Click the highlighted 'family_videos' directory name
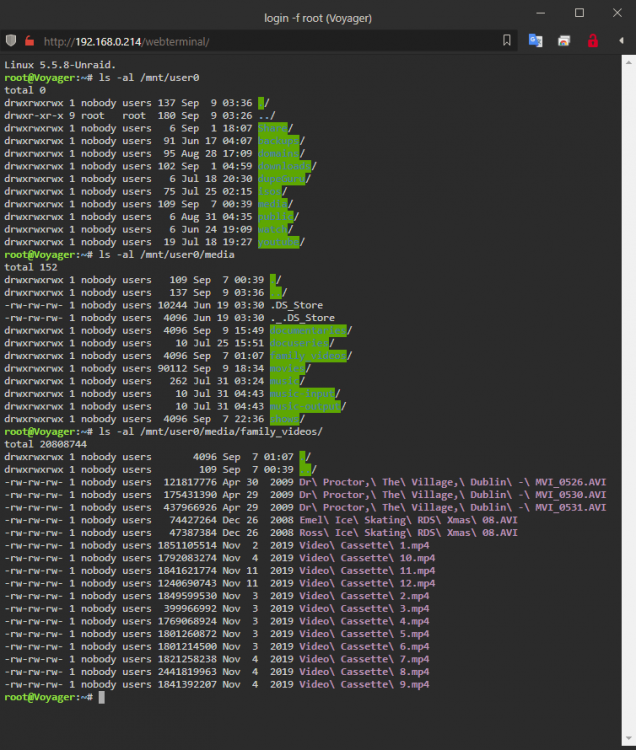Screen dimensions: 636x750 point(308,356)
